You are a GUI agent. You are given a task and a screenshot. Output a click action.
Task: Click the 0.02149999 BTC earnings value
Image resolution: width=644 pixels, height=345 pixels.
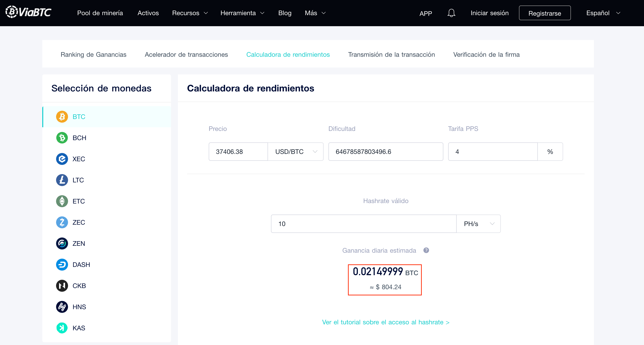(385, 271)
